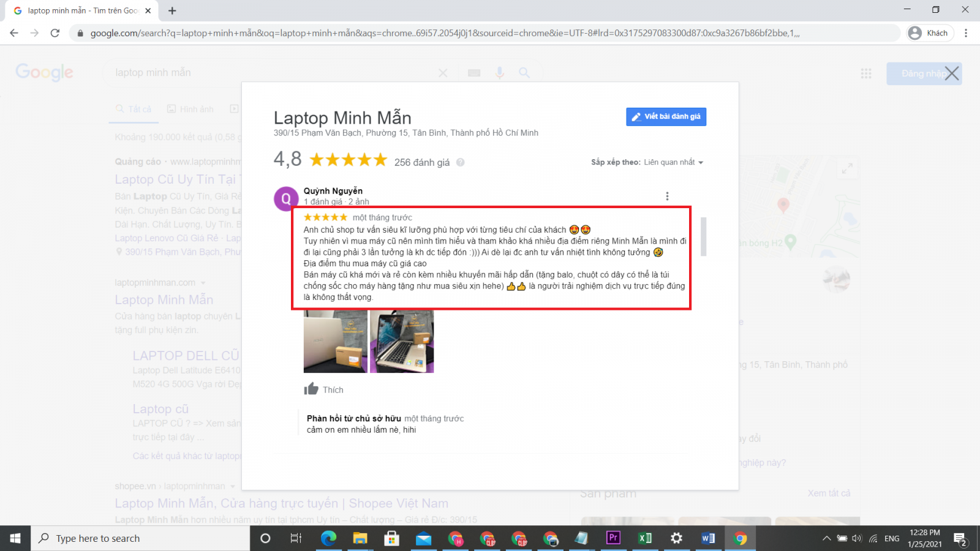Reload the page with the refresh icon
980x551 pixels.
tap(55, 33)
